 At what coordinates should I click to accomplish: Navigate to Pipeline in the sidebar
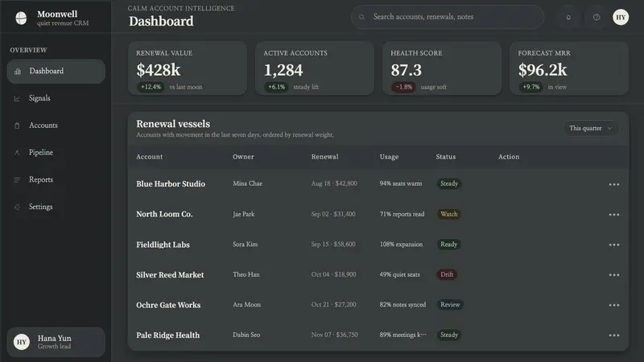click(56, 152)
